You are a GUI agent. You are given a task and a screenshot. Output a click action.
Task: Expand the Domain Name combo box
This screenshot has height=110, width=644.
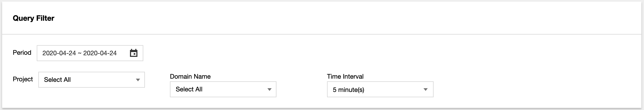click(223, 89)
